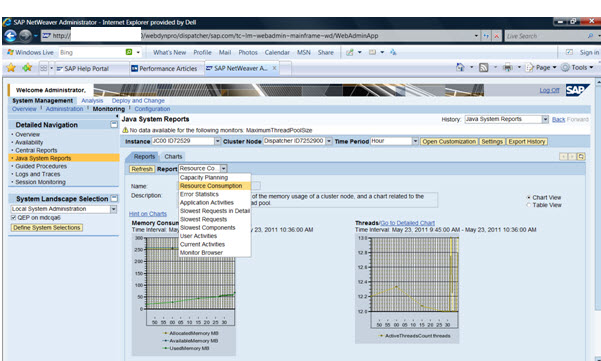
Task: Switch to the Charts tab
Action: pyautogui.click(x=173, y=157)
